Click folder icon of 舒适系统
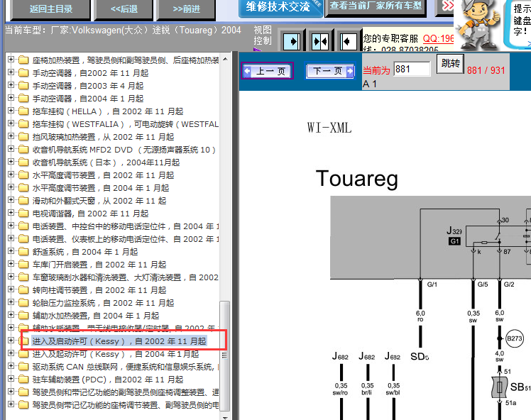Viewport: 531px width, 420px height. (23, 251)
